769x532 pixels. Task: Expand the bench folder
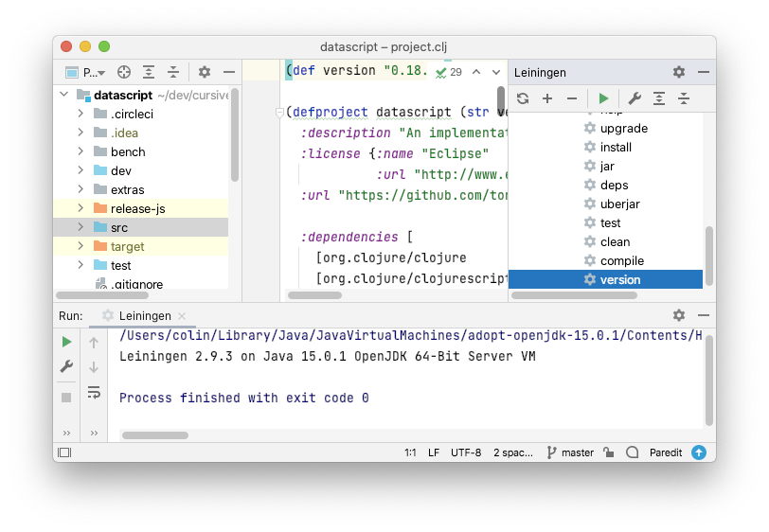(80, 151)
